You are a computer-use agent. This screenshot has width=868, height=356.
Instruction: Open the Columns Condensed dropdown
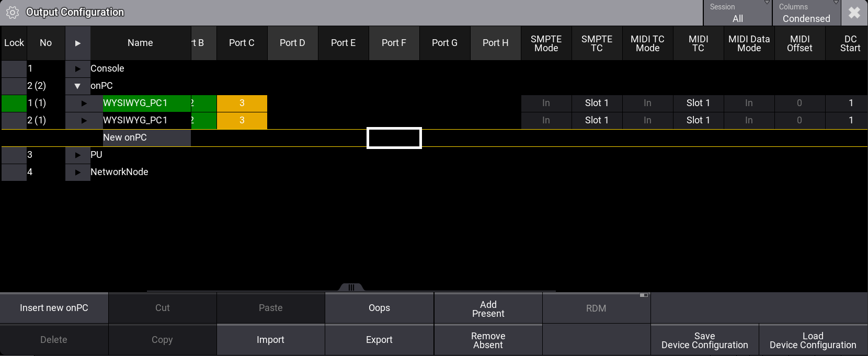coord(806,13)
